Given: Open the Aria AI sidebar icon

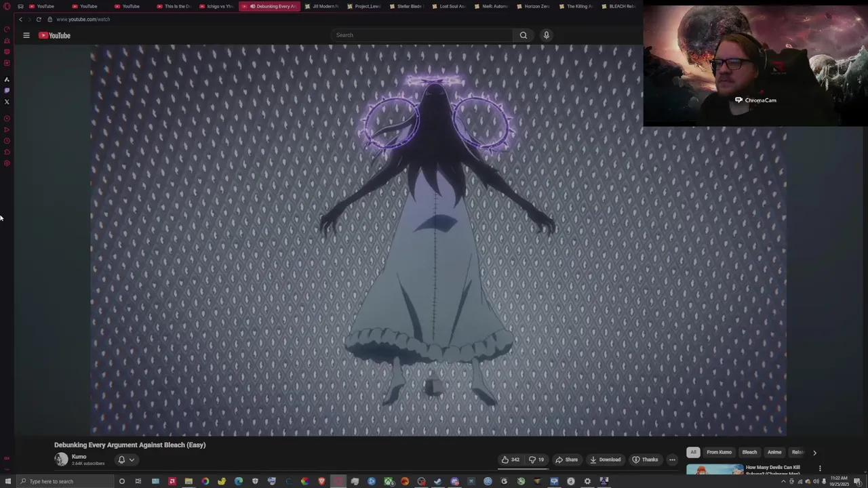Looking at the screenshot, I should 7,79.
